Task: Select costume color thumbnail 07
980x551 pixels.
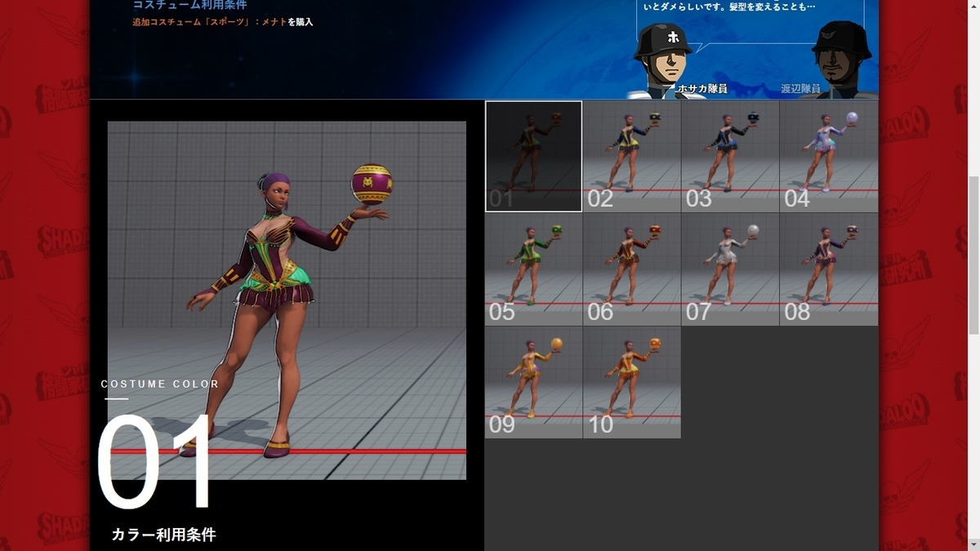Action: pyautogui.click(x=730, y=269)
